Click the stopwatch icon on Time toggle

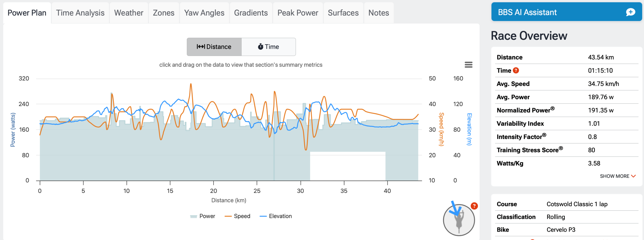coord(260,47)
